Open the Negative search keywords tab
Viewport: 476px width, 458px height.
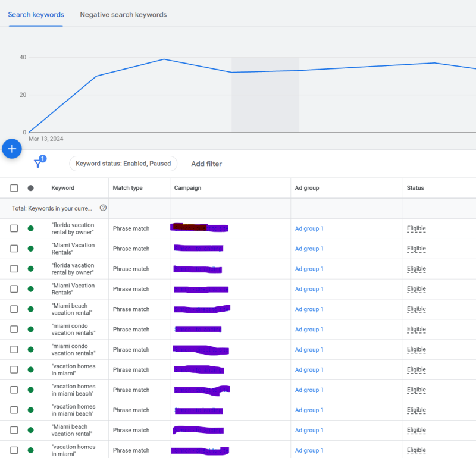point(123,14)
